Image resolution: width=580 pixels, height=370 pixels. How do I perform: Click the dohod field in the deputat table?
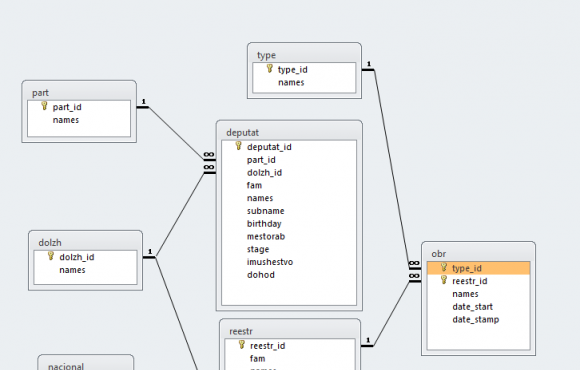pos(261,275)
